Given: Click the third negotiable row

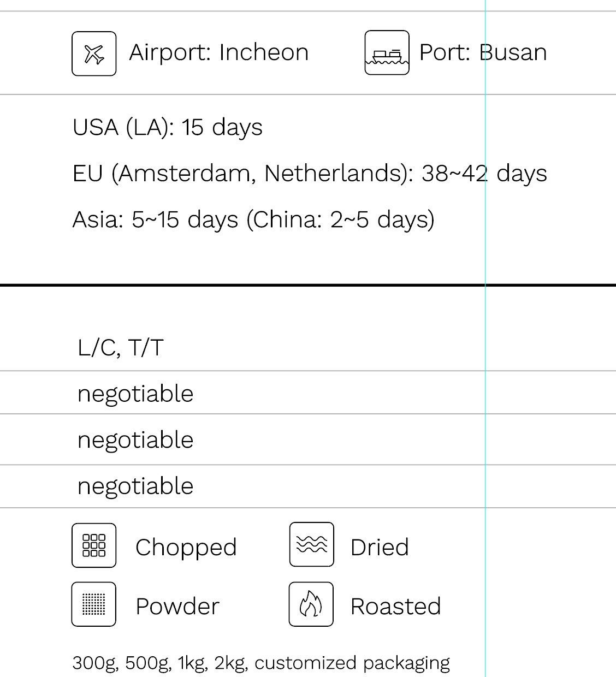Looking at the screenshot, I should coord(308,486).
